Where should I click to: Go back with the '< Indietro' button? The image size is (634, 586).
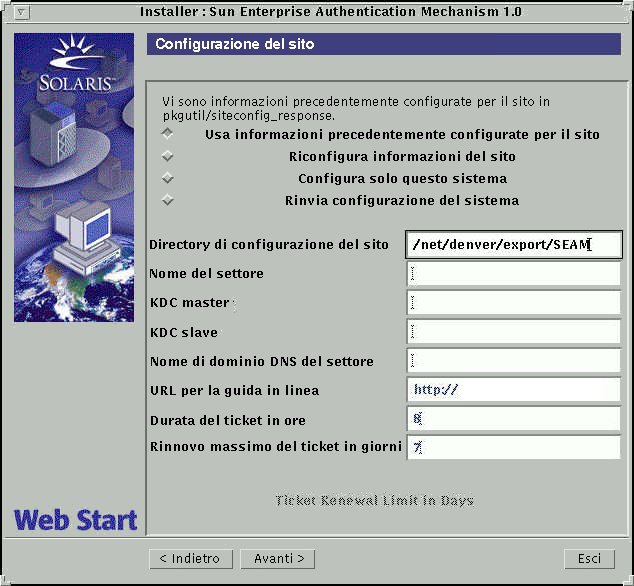click(x=191, y=559)
